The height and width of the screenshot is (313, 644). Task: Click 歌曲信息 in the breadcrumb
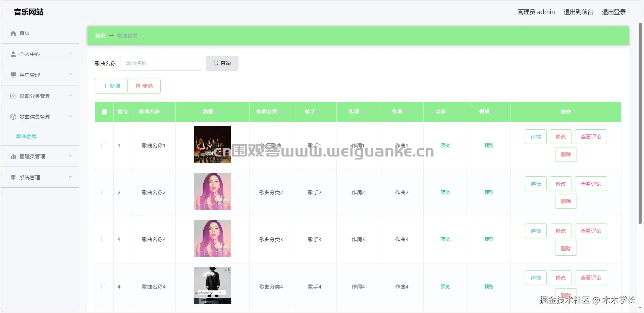click(127, 36)
